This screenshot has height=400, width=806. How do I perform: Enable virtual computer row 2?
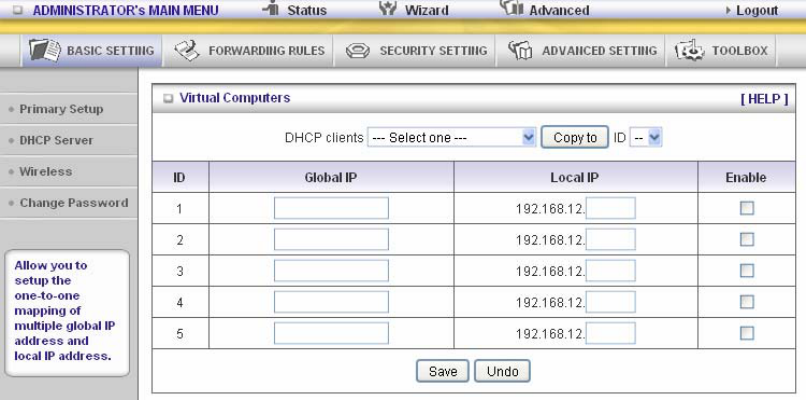746,240
